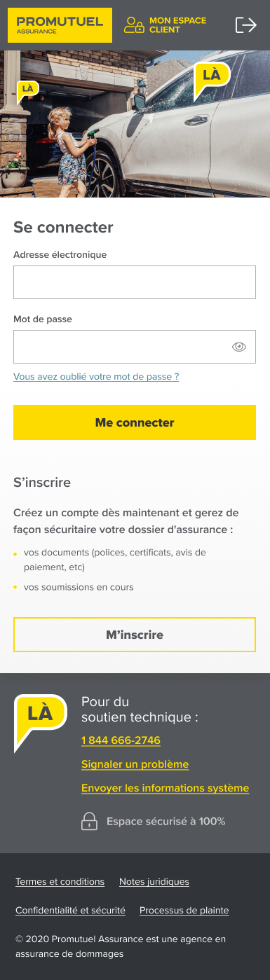Open Termes et conditions
270x980 pixels.
point(60,882)
